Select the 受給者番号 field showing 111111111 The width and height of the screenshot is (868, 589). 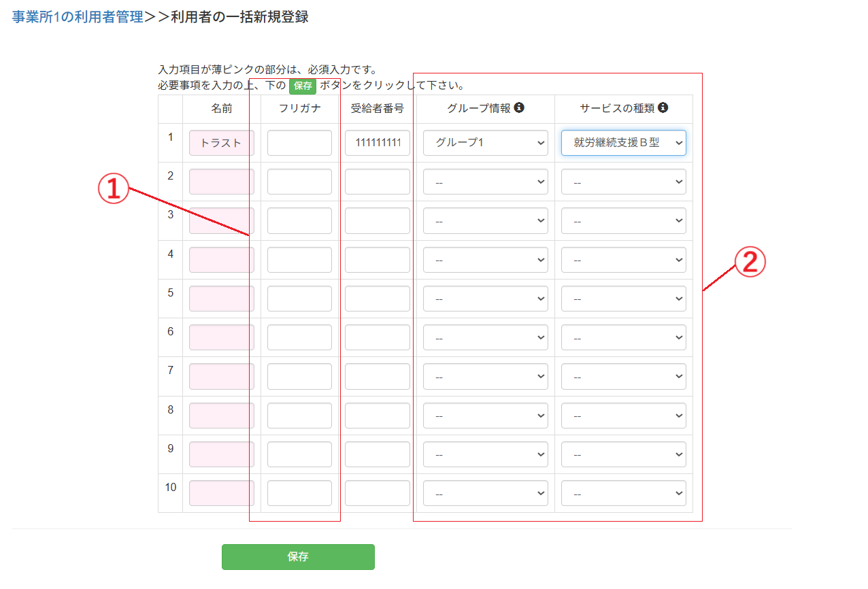(378, 143)
